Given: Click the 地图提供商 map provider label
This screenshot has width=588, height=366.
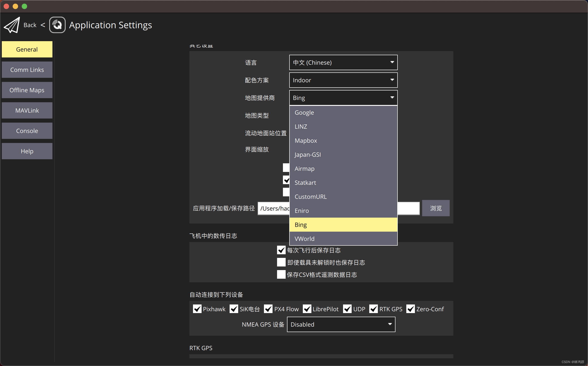Looking at the screenshot, I should click(260, 98).
